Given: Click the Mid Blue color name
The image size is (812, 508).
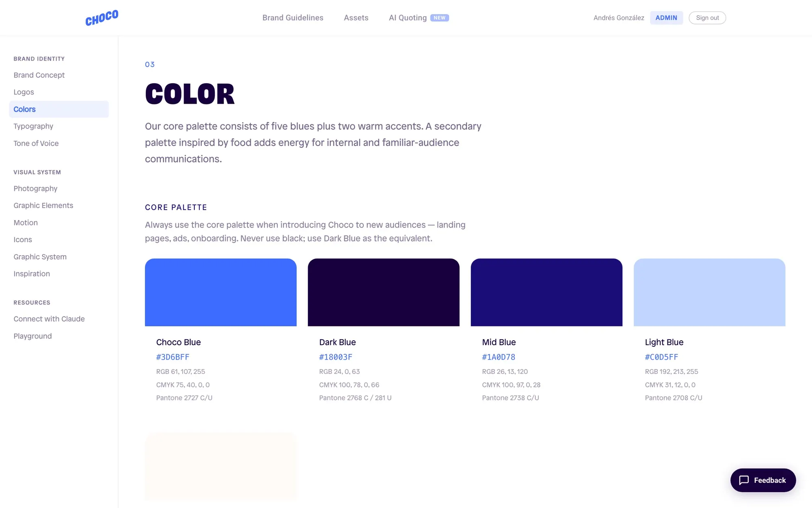Looking at the screenshot, I should coord(499,342).
